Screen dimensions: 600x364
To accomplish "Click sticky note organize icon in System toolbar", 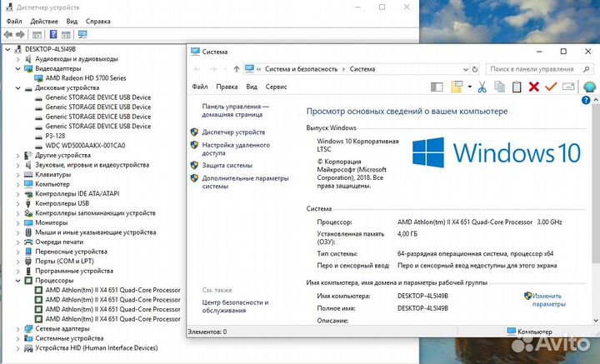I will [x=457, y=87].
